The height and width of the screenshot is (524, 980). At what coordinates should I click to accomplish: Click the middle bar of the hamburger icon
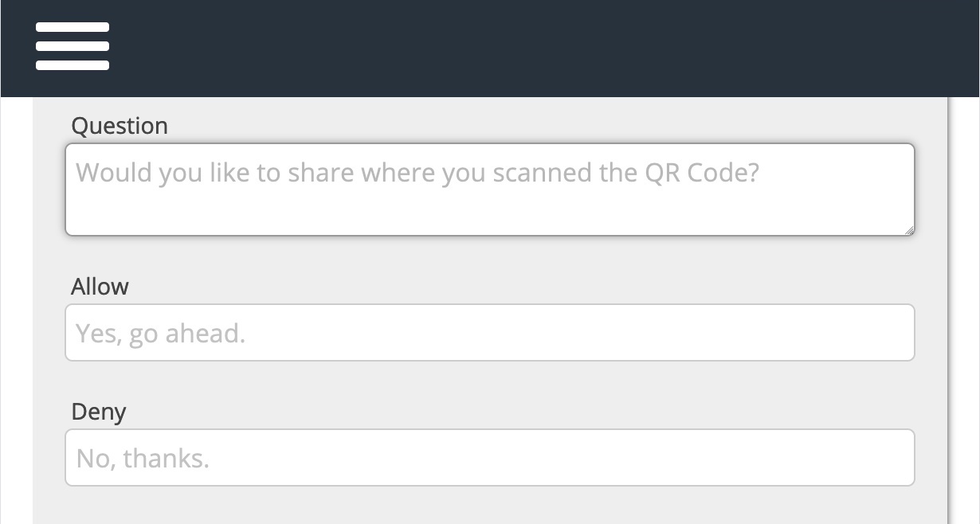tap(73, 46)
